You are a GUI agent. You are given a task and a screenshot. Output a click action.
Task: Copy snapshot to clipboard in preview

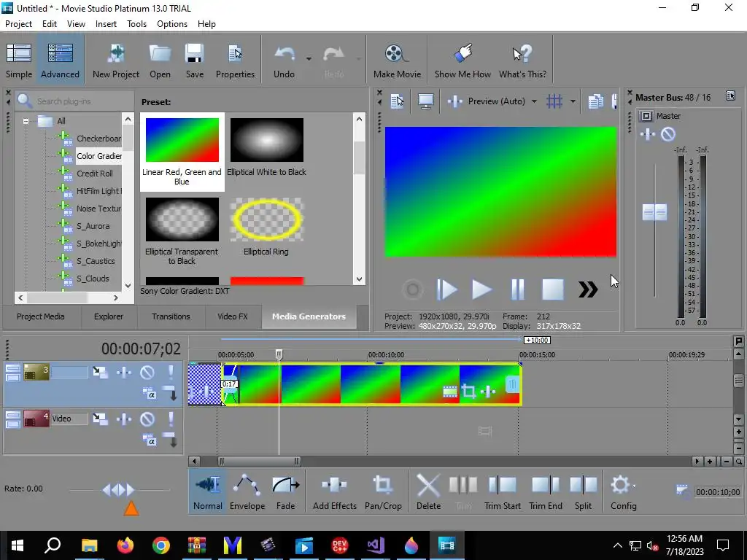(595, 101)
